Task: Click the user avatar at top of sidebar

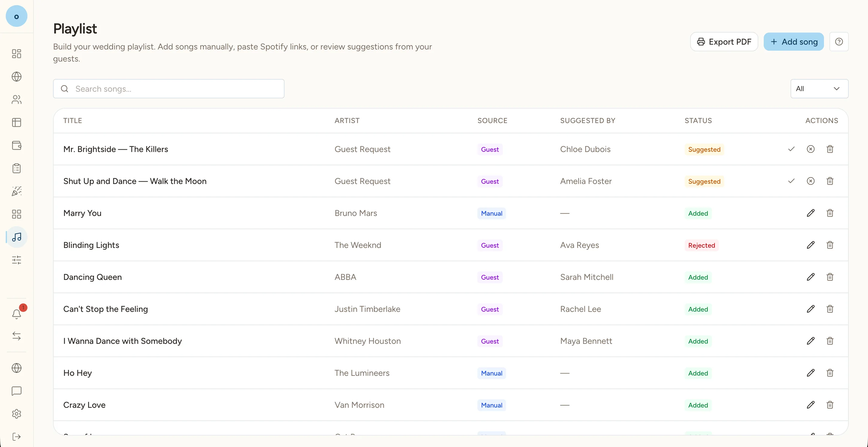Action: click(x=17, y=16)
